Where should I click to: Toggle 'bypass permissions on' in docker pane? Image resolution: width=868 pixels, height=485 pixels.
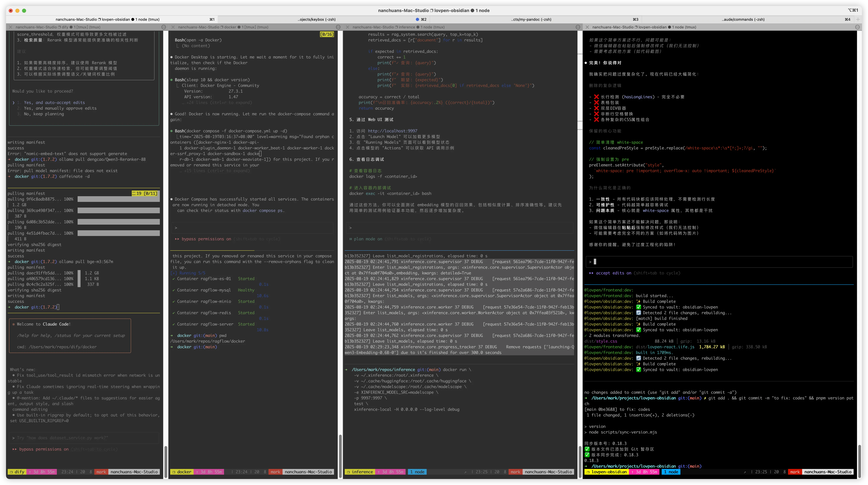click(x=206, y=239)
